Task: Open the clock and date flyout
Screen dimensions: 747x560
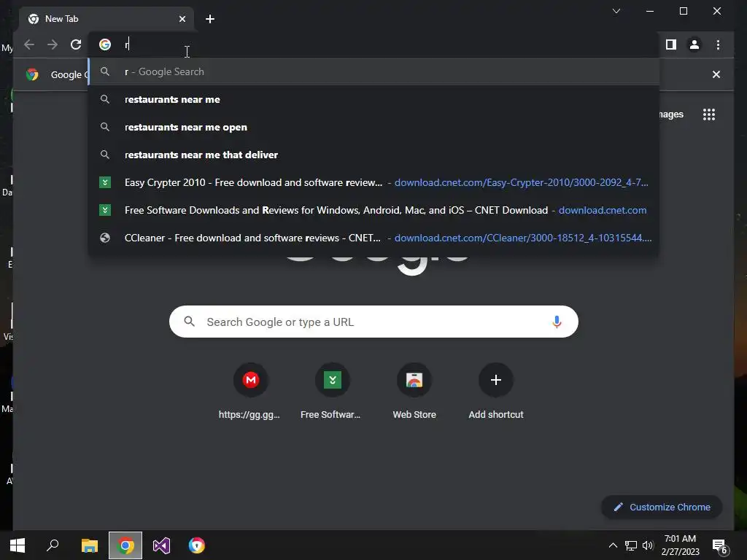Action: click(x=681, y=545)
